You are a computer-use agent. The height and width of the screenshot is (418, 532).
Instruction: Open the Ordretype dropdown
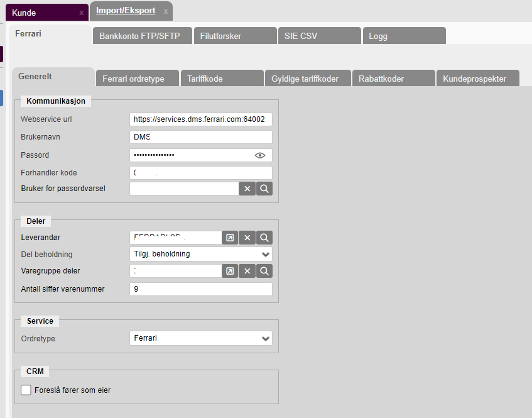coord(201,338)
